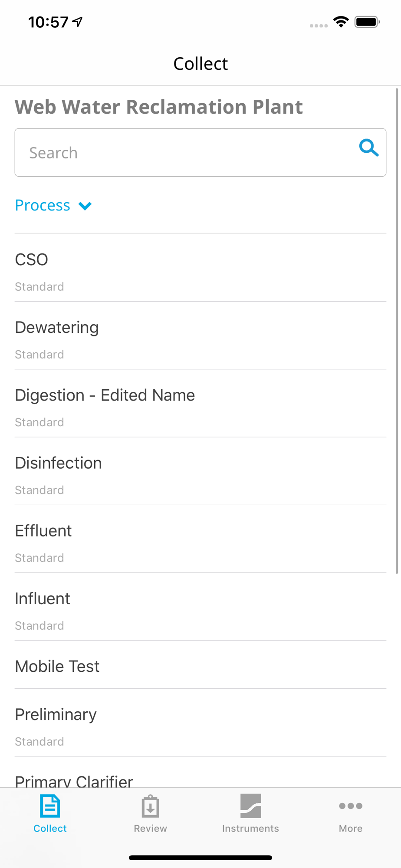
Task: Expand the Process dropdown chevron
Action: click(85, 206)
